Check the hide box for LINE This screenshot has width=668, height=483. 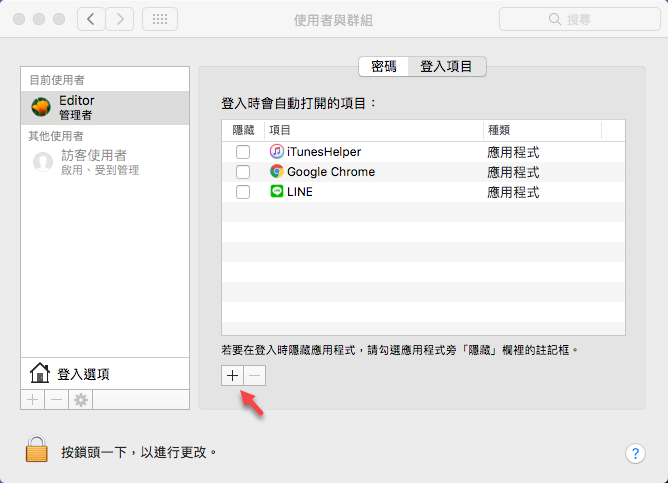point(243,192)
